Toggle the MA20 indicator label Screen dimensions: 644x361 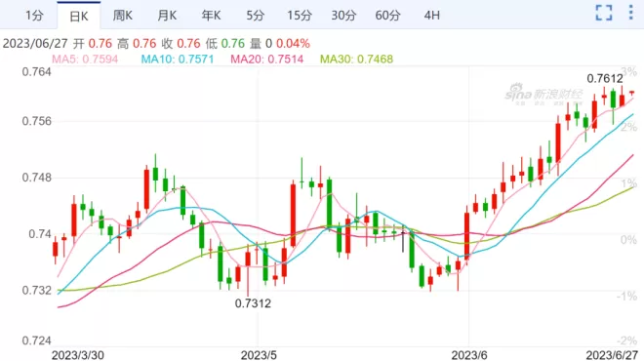click(x=267, y=60)
